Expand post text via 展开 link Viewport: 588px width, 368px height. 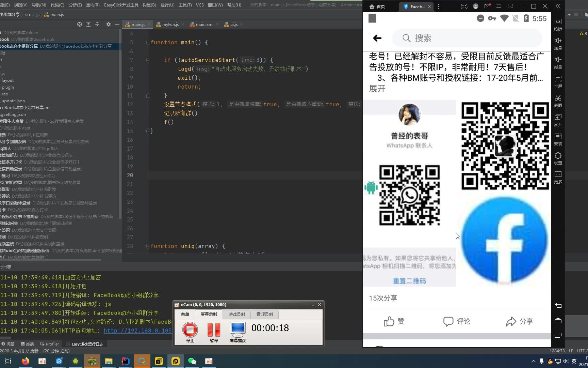point(377,89)
